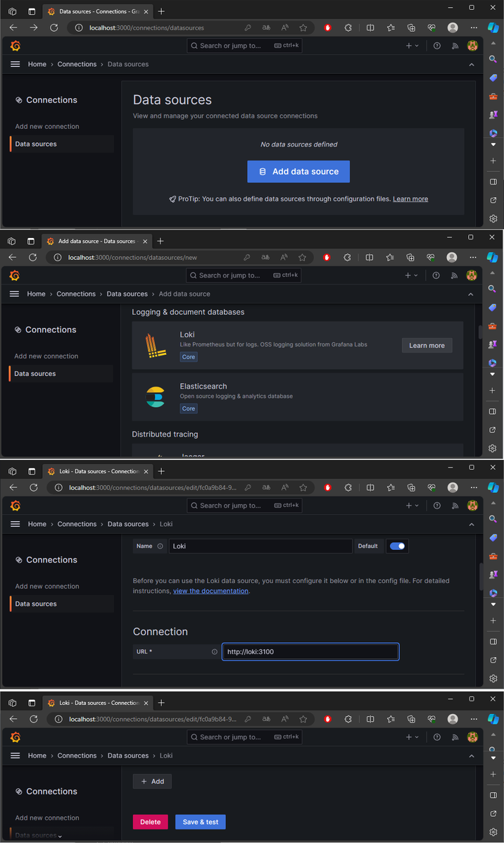
Task: Select the Elasticsearch data source title
Action: [203, 386]
